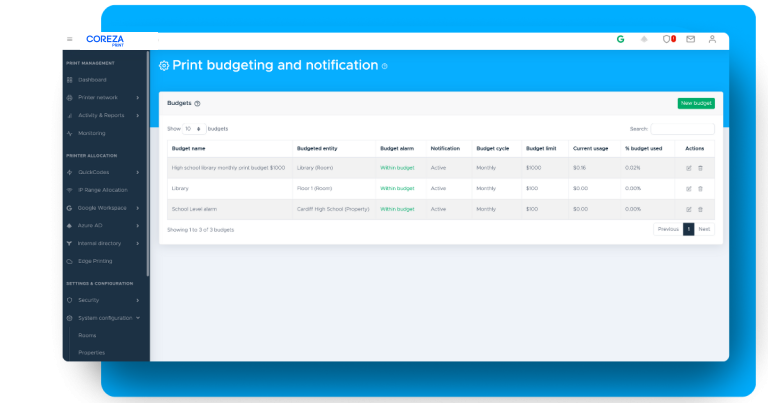
Task: Click the green Google G icon
Action: point(620,39)
